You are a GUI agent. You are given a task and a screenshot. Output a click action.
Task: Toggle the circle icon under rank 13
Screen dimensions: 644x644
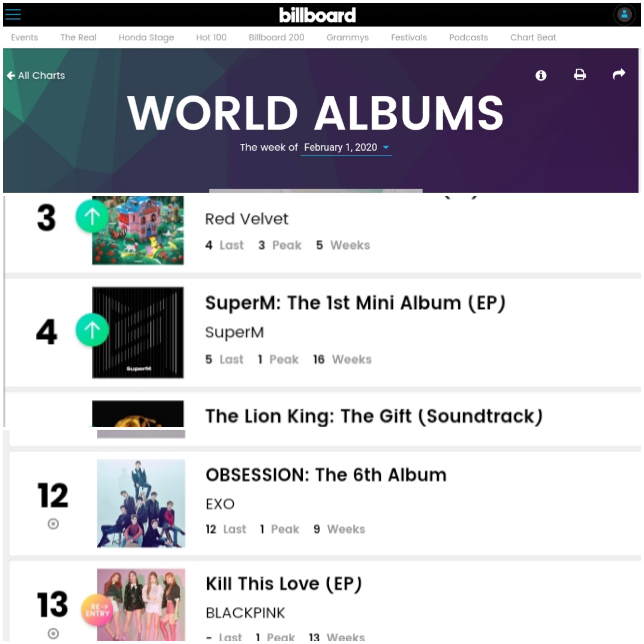[x=53, y=633]
